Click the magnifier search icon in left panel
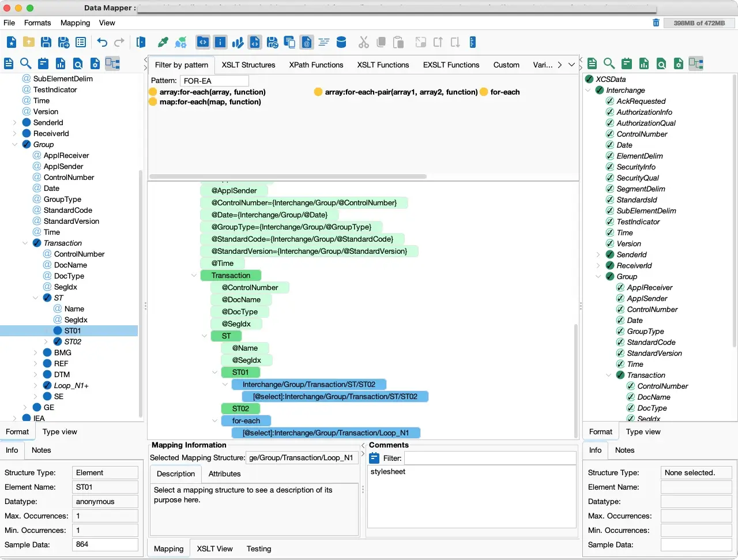Viewport: 738px width, 560px height. (26, 63)
